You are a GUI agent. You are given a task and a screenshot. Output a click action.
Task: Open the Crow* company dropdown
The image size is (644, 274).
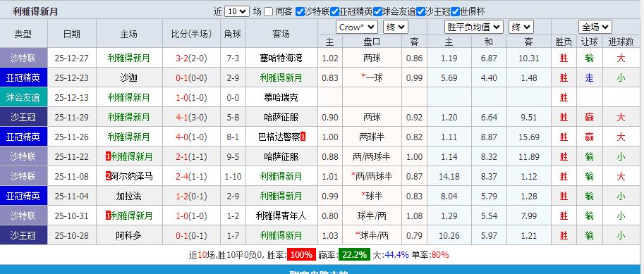[357, 27]
